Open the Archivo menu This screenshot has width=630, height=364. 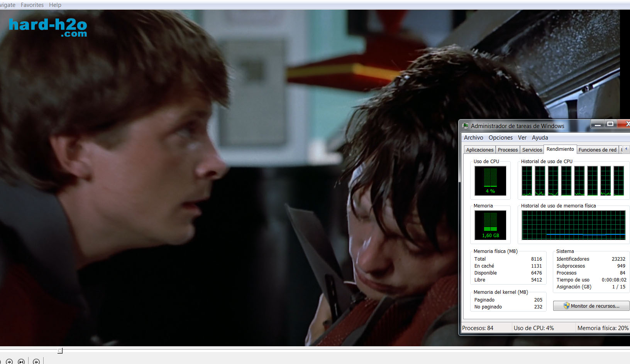[473, 138]
